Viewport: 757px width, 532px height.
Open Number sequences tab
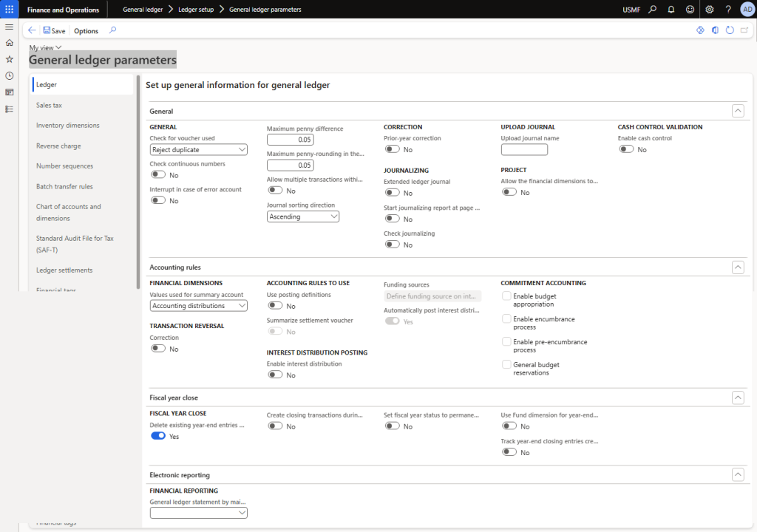64,166
